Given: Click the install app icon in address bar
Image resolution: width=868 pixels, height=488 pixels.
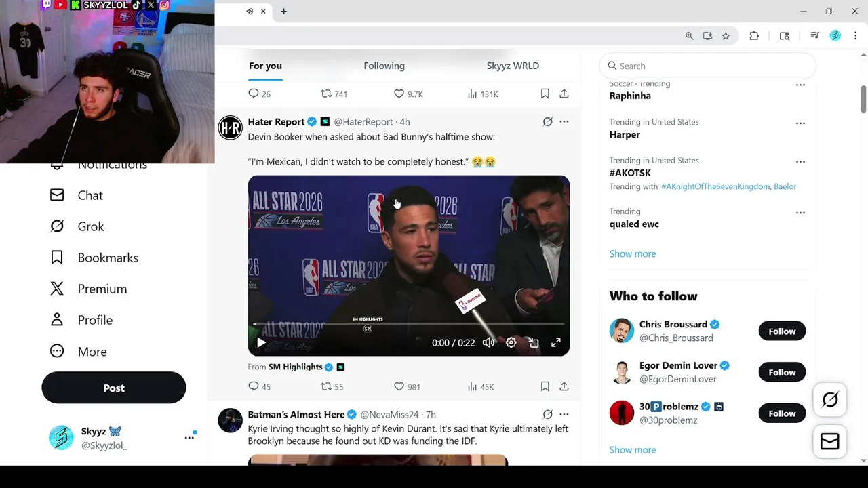Looking at the screenshot, I should 707,36.
